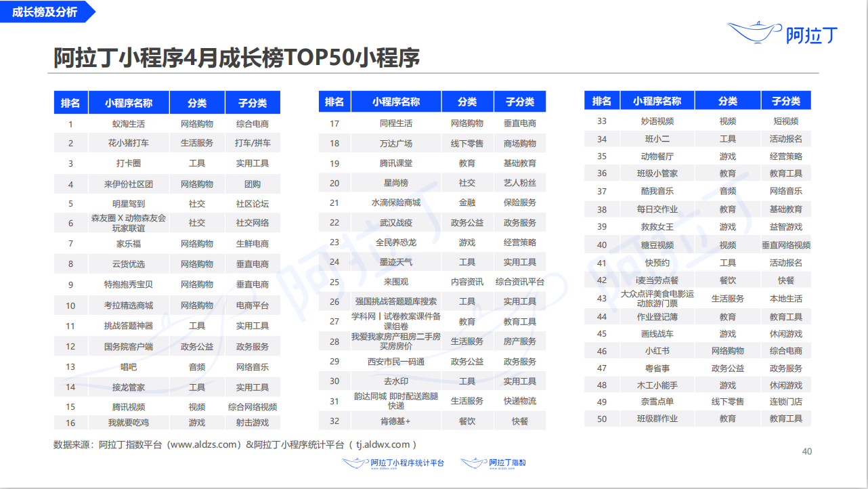Click the 商场购物 subcategory cell
Image resolution: width=868 pixels, height=489 pixels.
[x=520, y=144]
